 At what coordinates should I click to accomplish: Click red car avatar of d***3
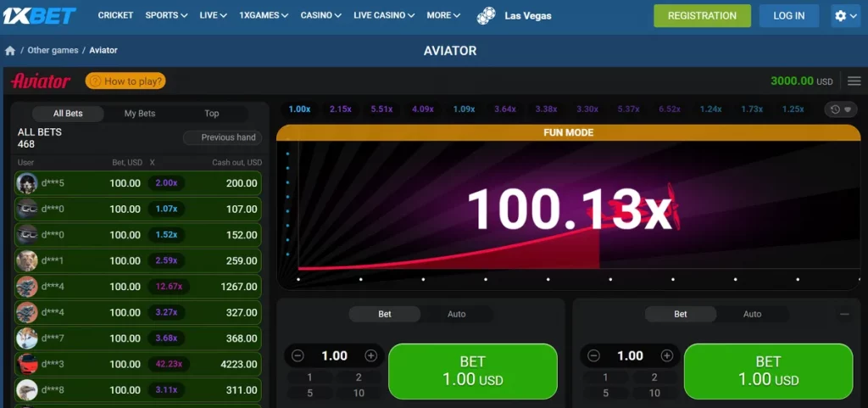point(26,364)
